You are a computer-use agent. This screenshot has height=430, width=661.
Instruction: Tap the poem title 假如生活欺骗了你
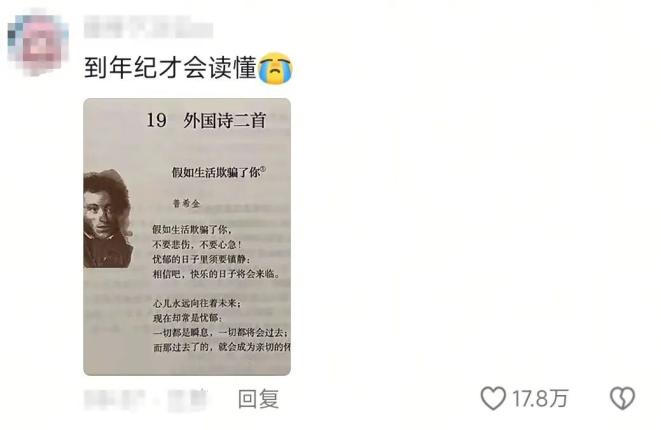coord(218,172)
